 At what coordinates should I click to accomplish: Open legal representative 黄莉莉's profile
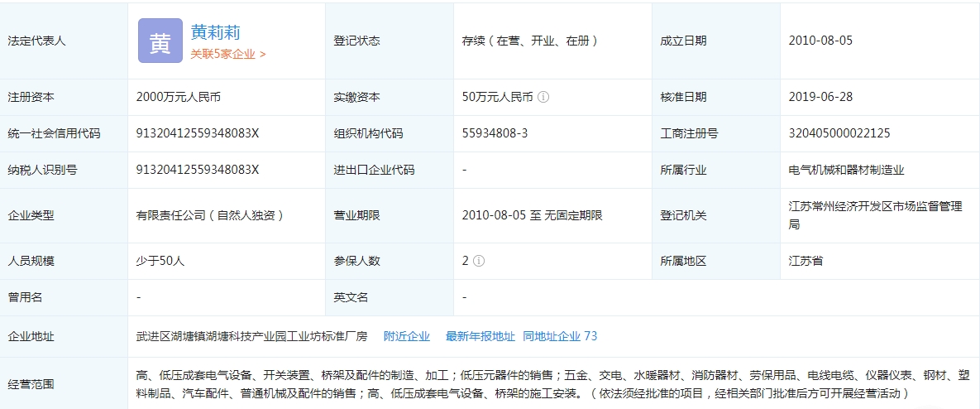pyautogui.click(x=215, y=32)
